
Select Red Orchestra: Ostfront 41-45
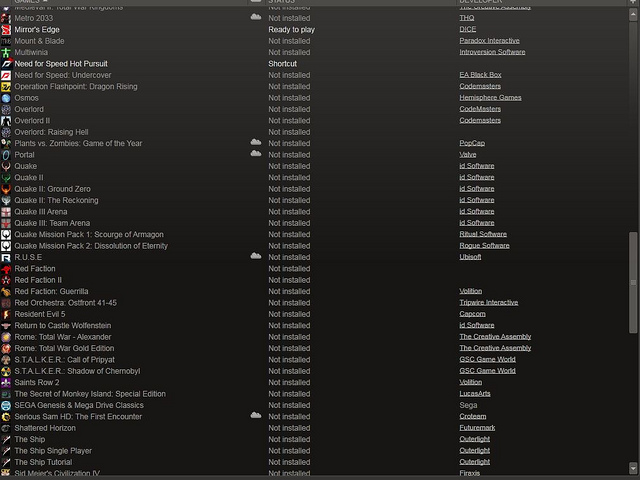65,303
